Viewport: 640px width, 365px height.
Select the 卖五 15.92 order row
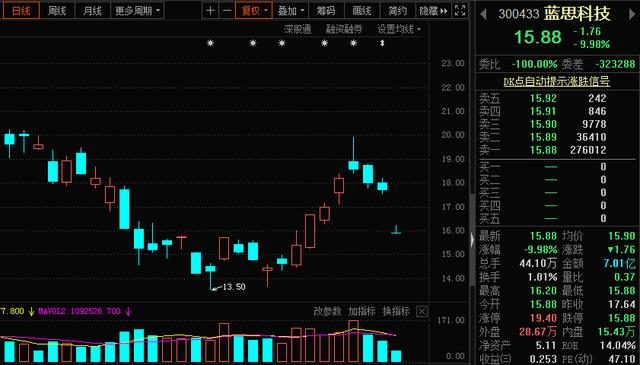click(558, 98)
